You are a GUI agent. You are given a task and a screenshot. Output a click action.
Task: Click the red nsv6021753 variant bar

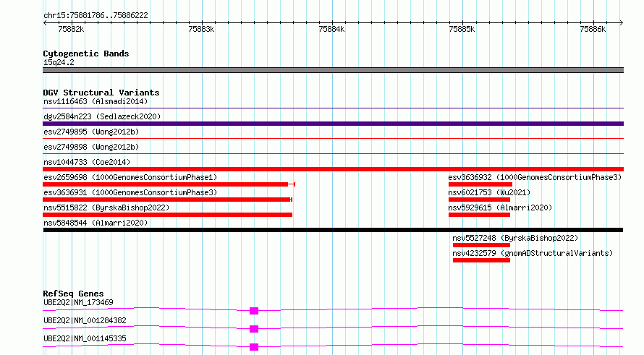coord(479,200)
